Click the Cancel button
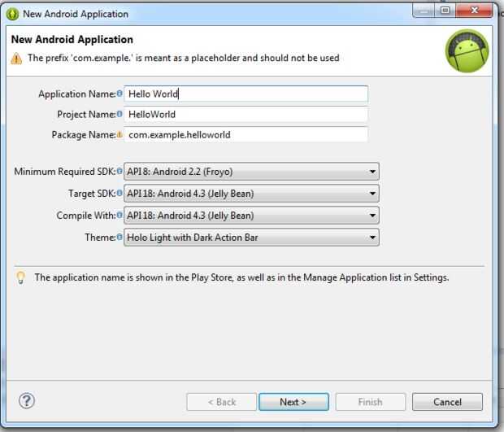The image size is (504, 432). 447,402
